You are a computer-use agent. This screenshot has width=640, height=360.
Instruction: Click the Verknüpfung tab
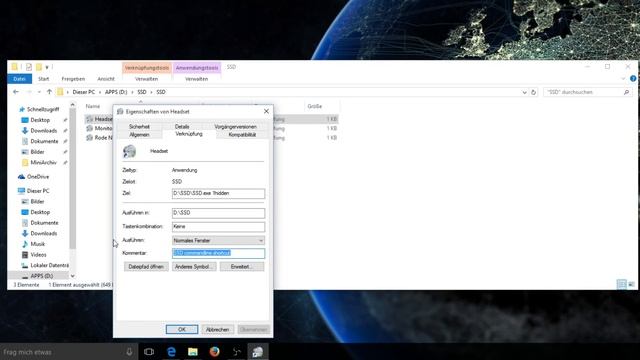pyautogui.click(x=189, y=134)
